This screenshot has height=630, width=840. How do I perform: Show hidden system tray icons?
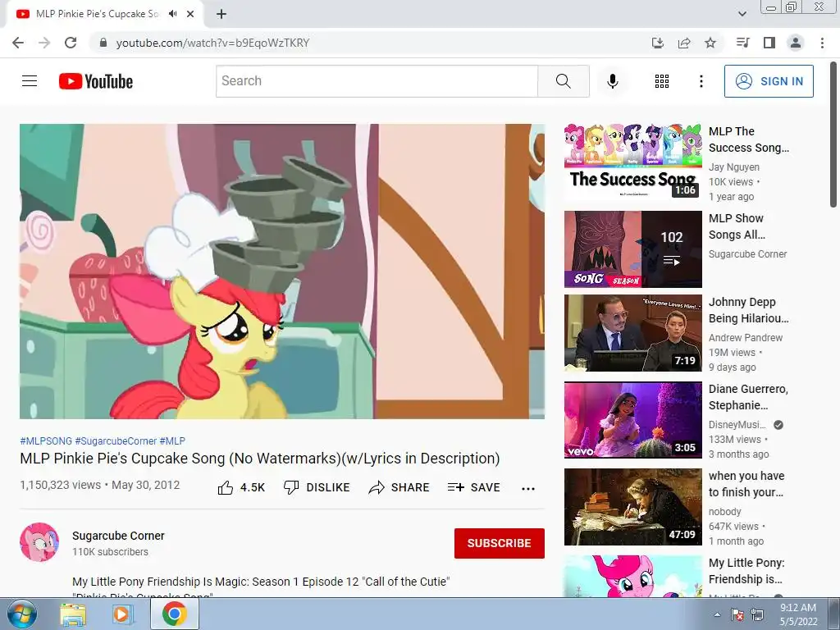coord(717,614)
